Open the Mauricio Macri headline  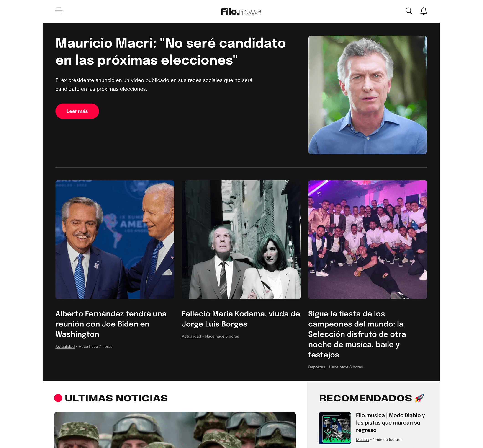tap(170, 51)
